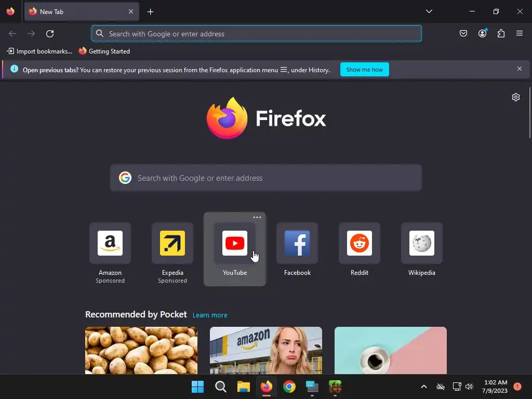Open the Amazon woman Pocket story thumbnail
The image size is (532, 399).
266,351
